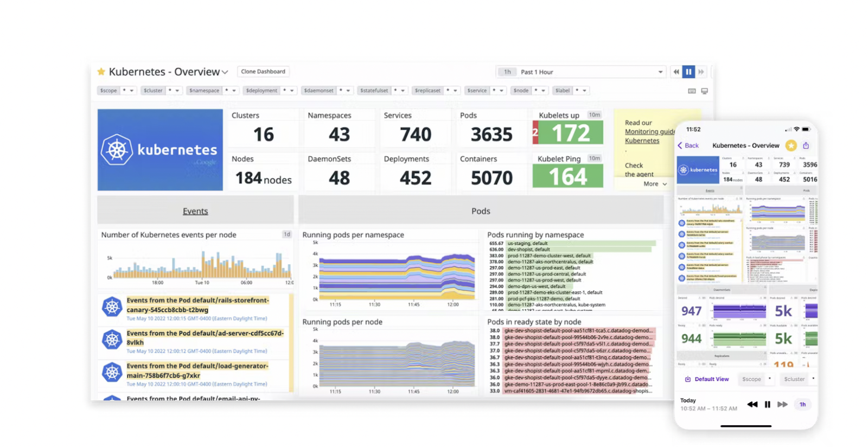
Task: Open the Kubernetes link in the yellow note
Action: 642,141
